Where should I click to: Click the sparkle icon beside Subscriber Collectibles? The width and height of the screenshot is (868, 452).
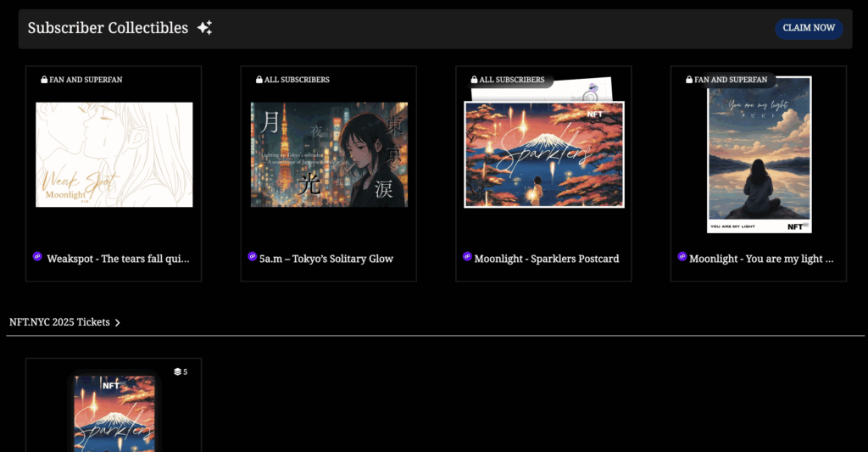pos(205,28)
